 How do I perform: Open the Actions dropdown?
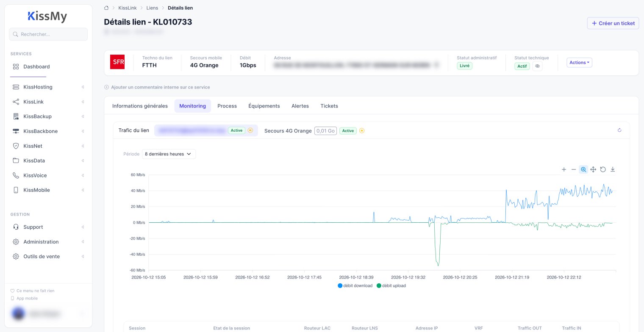(x=579, y=63)
